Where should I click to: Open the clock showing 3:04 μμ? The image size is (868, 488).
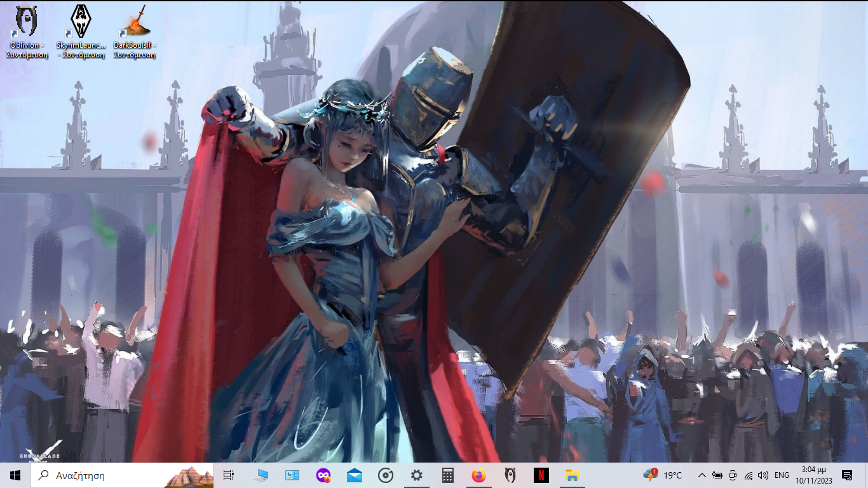[814, 475]
